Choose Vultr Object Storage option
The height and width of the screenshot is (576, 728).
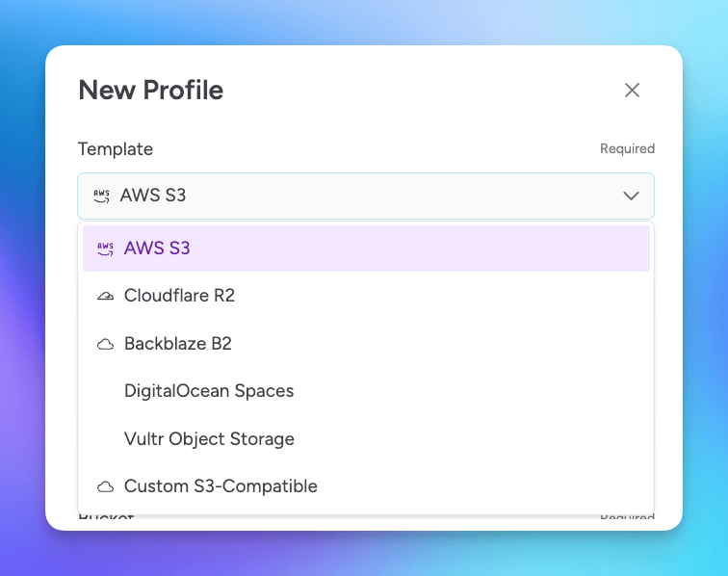tap(366, 439)
